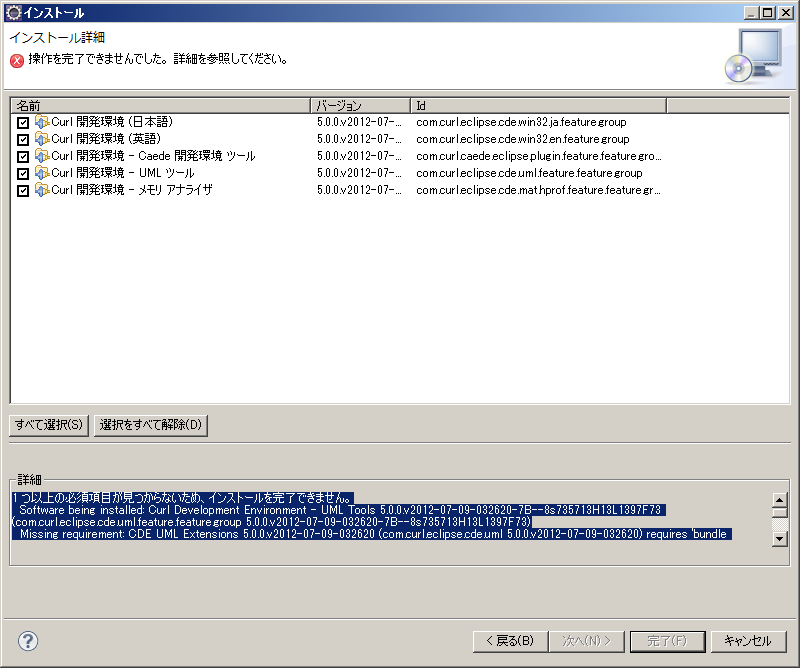800x668 pixels.
Task: Click the Eclipse icon in the title bar
Action: 13,13
